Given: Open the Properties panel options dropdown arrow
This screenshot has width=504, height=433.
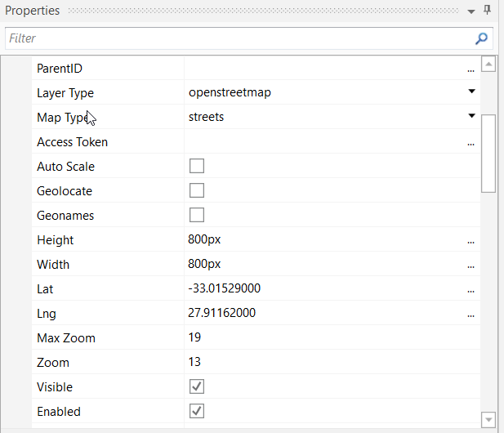Looking at the screenshot, I should coord(471,11).
